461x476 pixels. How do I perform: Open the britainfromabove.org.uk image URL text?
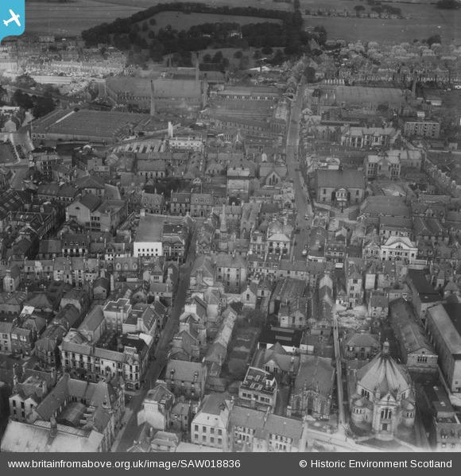pyautogui.click(x=124, y=464)
